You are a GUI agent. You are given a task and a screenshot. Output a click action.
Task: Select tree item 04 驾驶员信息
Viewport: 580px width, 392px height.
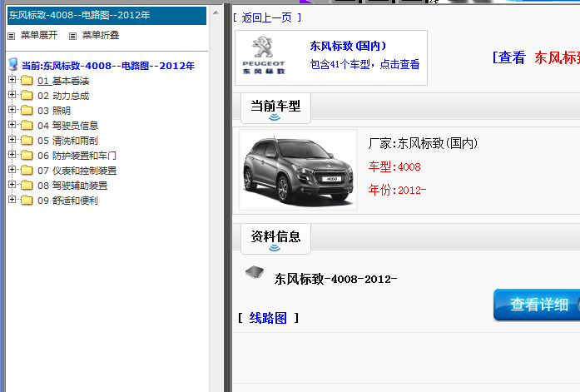[67, 126]
